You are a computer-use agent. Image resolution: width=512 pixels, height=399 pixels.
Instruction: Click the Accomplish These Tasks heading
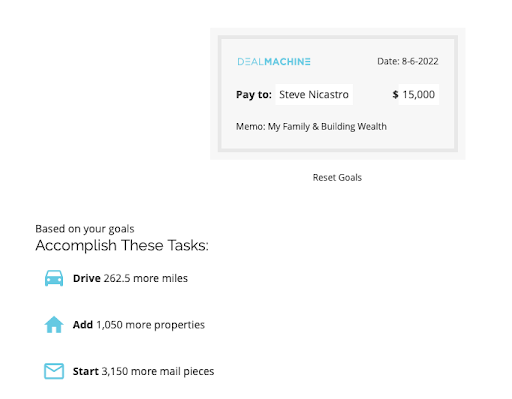[122, 245]
